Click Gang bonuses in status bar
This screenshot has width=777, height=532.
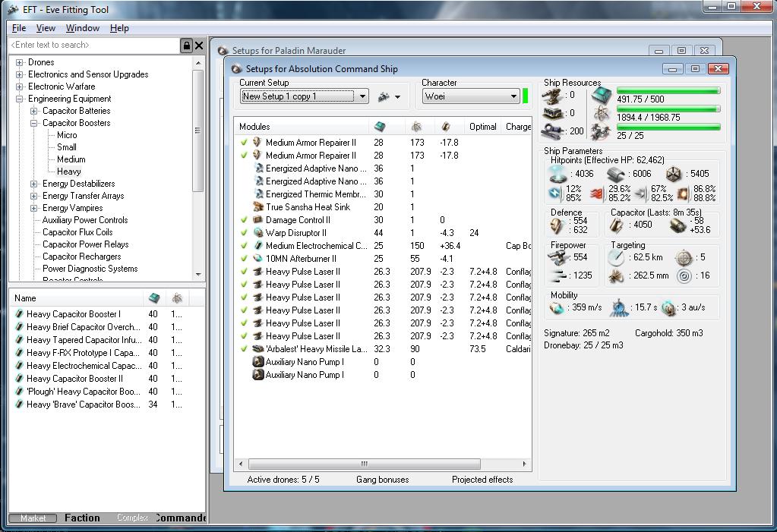[x=382, y=480]
